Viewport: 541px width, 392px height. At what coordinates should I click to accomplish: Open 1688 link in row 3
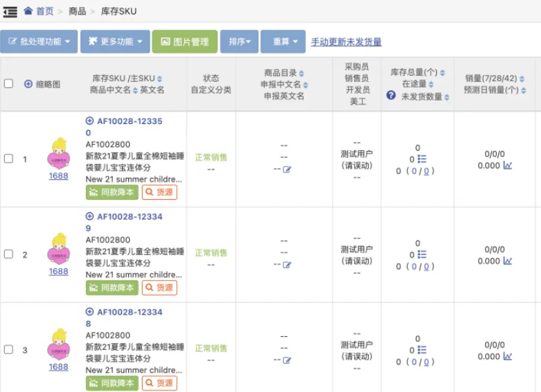[59, 367]
